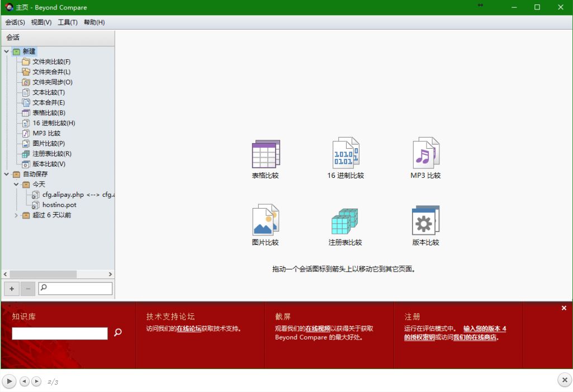The image size is (573, 392).
Task: Select MP3 比较 in the sidebar tree
Action: (x=46, y=133)
